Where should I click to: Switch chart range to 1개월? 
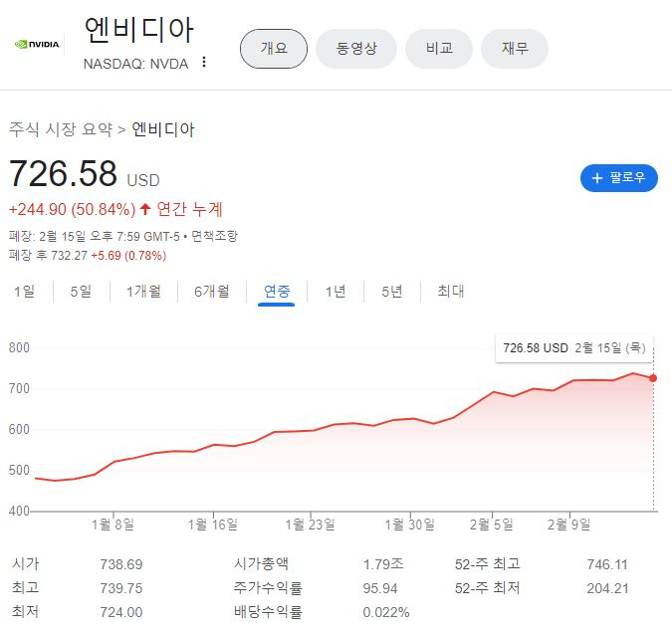[143, 292]
